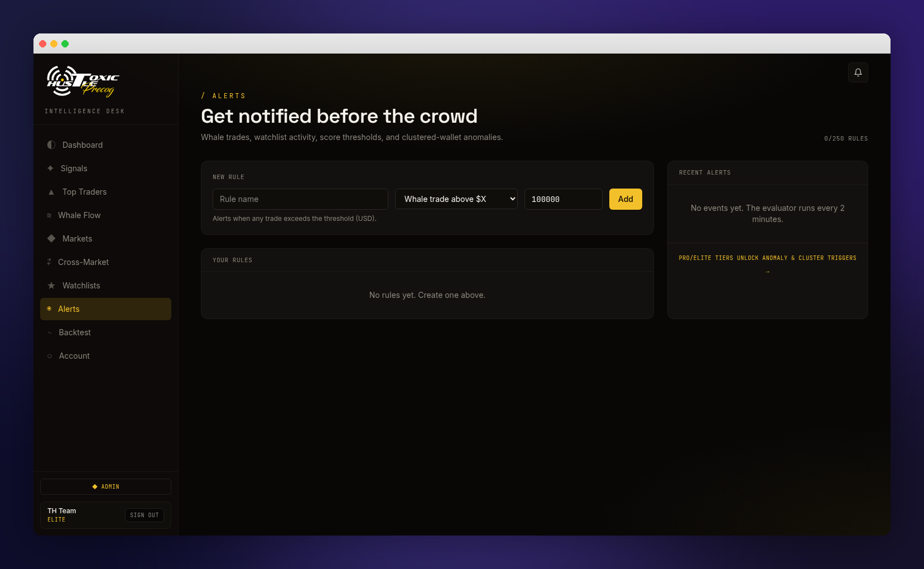Viewport: 924px width, 569px height.
Task: Click 'No rules yet. Create one above.'
Action: pyautogui.click(x=427, y=295)
